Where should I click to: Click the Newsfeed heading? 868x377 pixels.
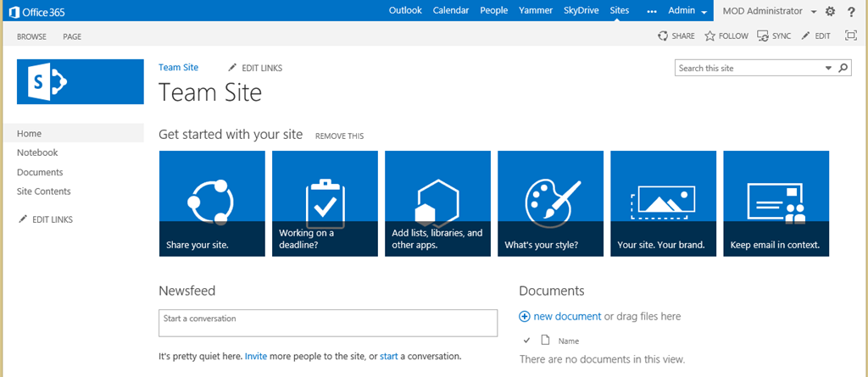pyautogui.click(x=187, y=291)
